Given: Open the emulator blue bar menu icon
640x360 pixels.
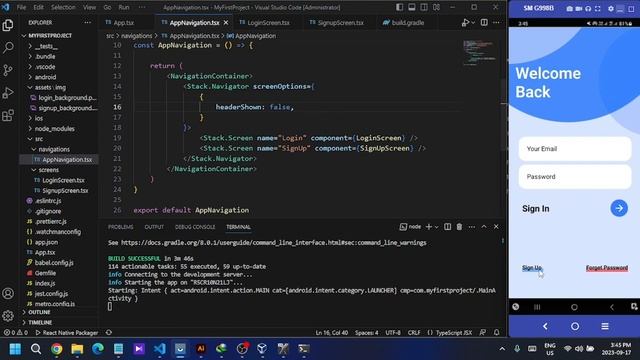Looking at the screenshot, I should (605, 326).
